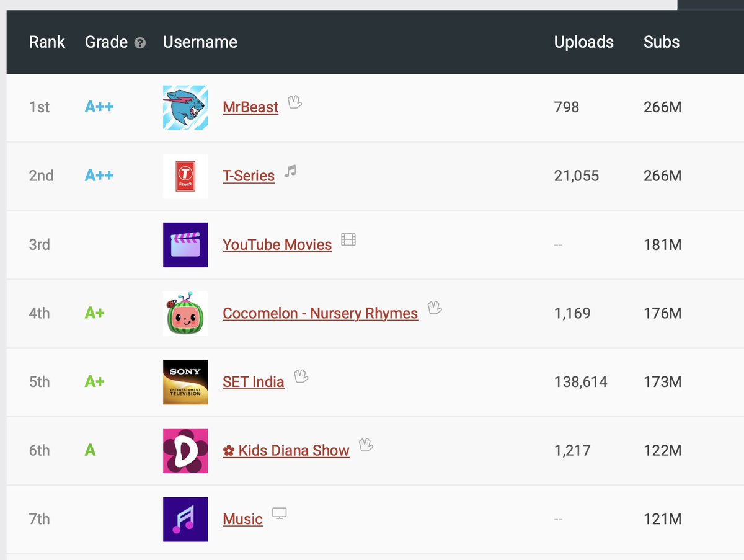Image resolution: width=744 pixels, height=560 pixels.
Task: Click the film strip icon beside YouTube Movies
Action: click(x=348, y=239)
